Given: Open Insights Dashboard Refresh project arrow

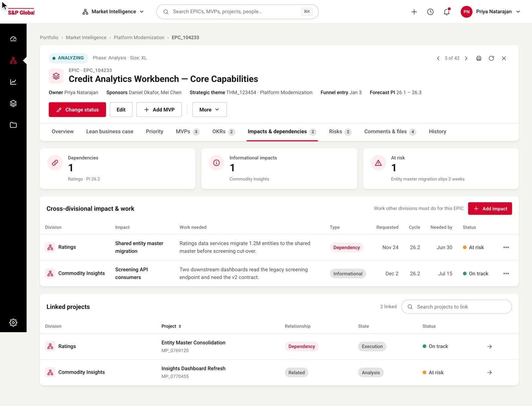Looking at the screenshot, I should [489, 372].
